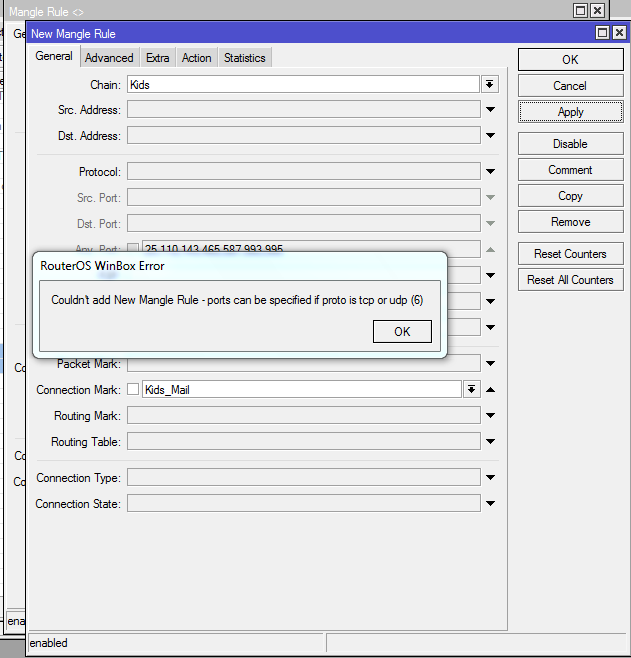Click the Protocol input field
Image resolution: width=631 pixels, height=658 pixels.
[304, 171]
